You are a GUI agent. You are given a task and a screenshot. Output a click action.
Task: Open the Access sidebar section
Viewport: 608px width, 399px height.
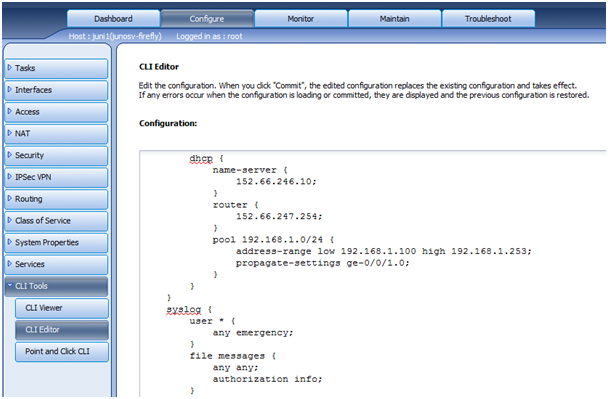point(56,112)
